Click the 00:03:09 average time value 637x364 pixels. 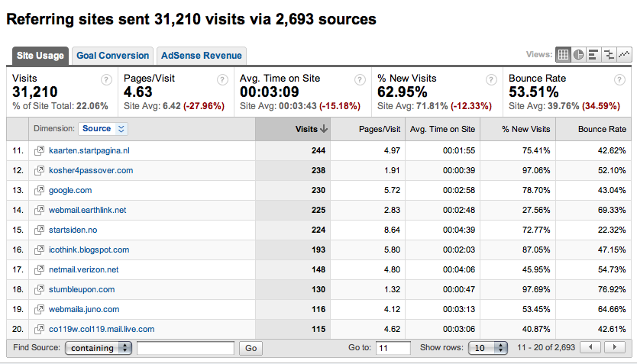(270, 92)
